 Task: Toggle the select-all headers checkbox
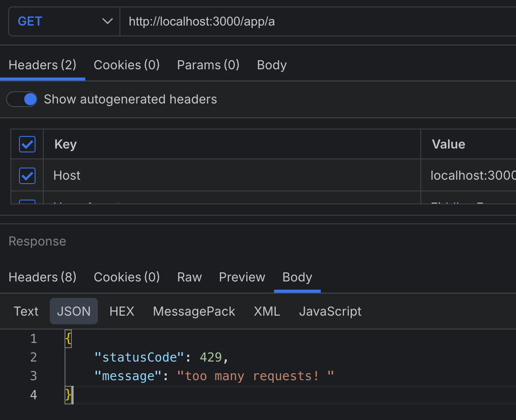tap(27, 144)
